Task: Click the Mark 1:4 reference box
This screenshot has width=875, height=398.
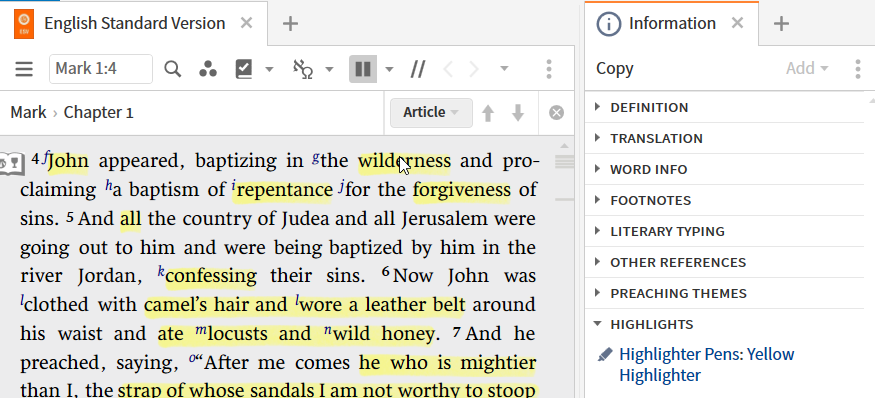Action: pos(101,69)
